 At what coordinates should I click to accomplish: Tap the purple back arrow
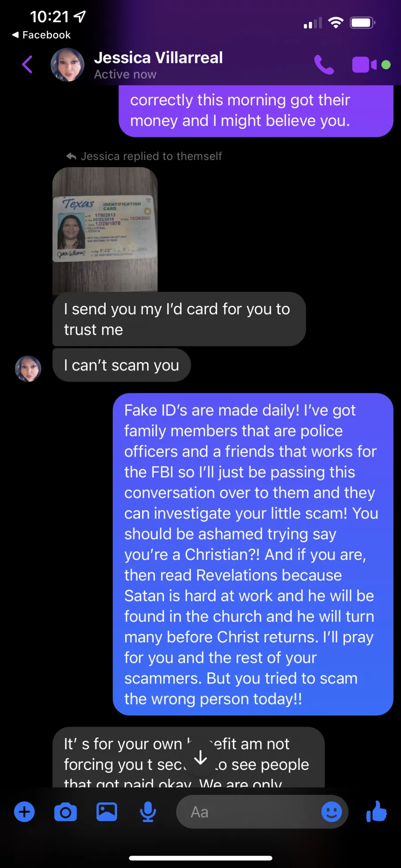pos(28,65)
